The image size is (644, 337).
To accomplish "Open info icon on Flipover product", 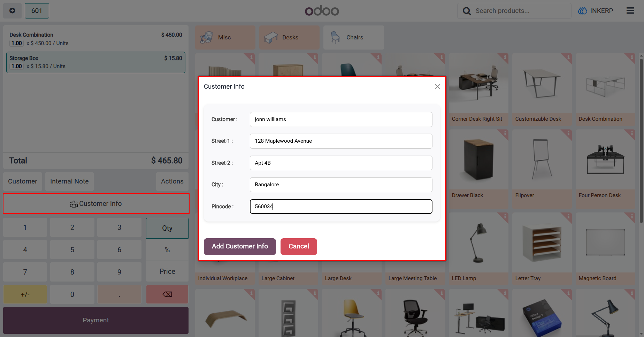I will [x=568, y=133].
